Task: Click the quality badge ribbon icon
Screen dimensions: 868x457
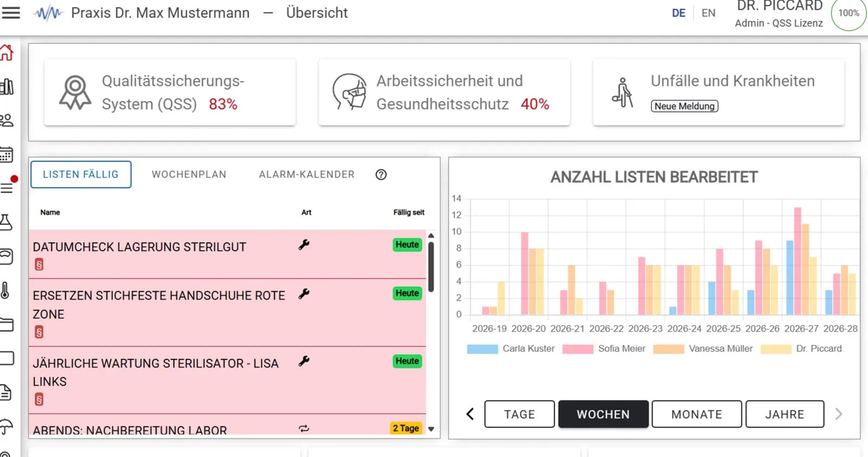Action: 75,93
